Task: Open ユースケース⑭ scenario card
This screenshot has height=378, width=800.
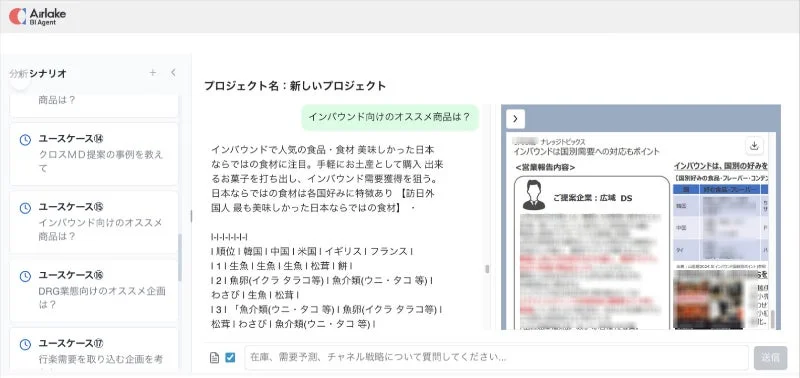Action: (94, 154)
